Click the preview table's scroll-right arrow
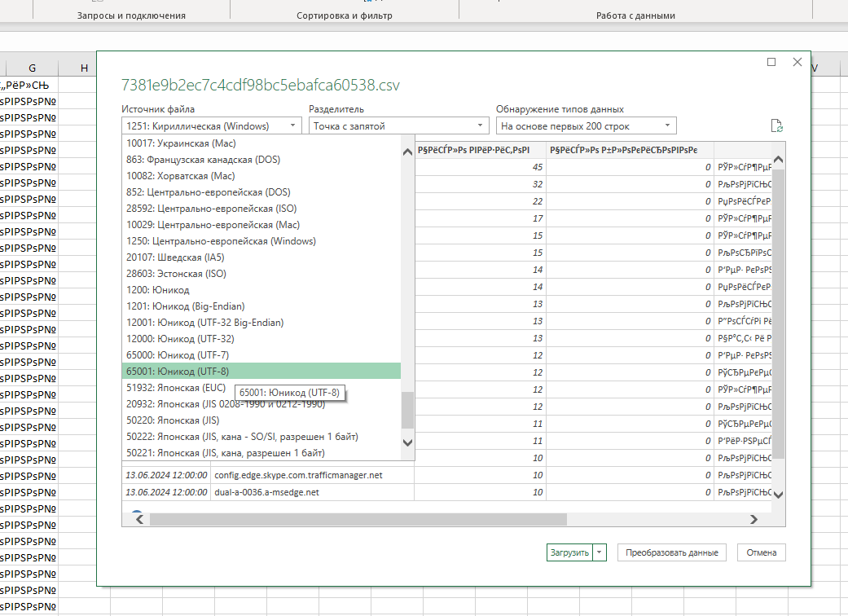848x616 pixels. coord(754,519)
